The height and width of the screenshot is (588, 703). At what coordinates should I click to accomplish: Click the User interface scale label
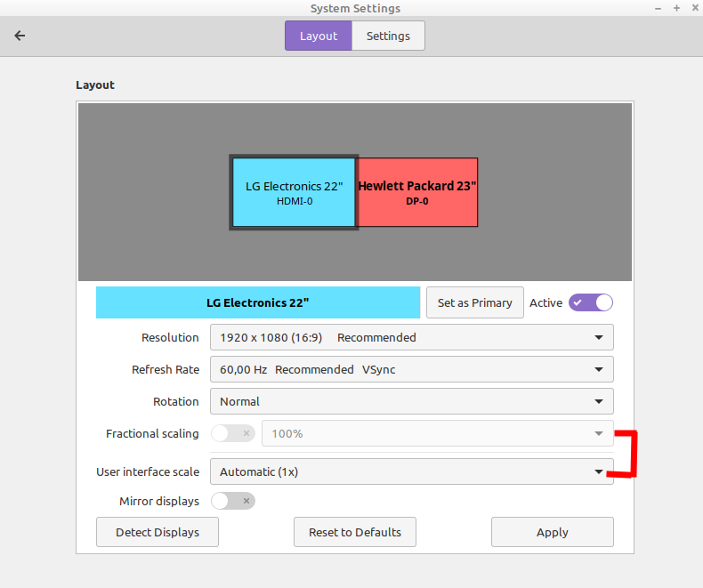tap(148, 472)
